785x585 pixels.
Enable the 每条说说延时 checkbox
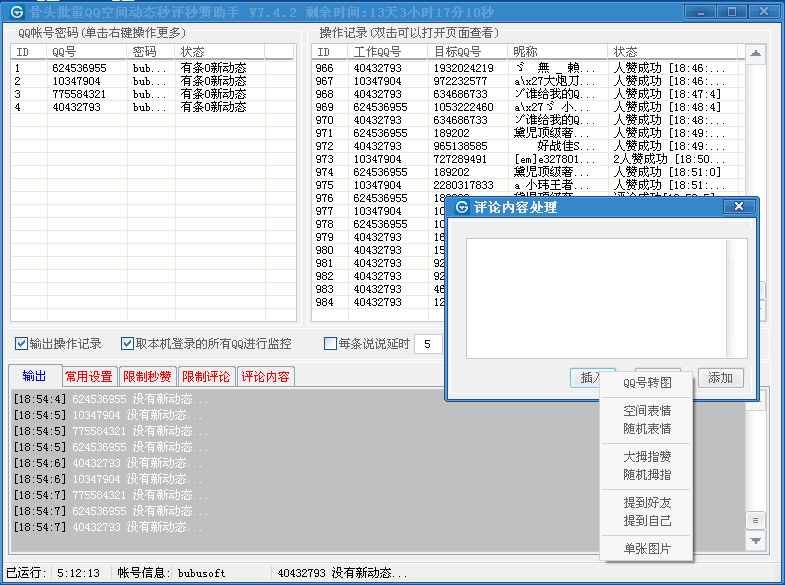[330, 344]
